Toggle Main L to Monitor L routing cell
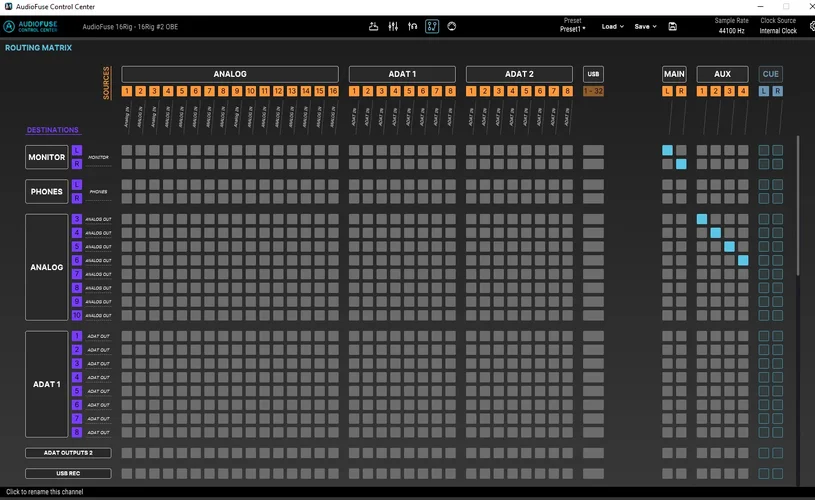This screenshot has height=500, width=815. 667,150
